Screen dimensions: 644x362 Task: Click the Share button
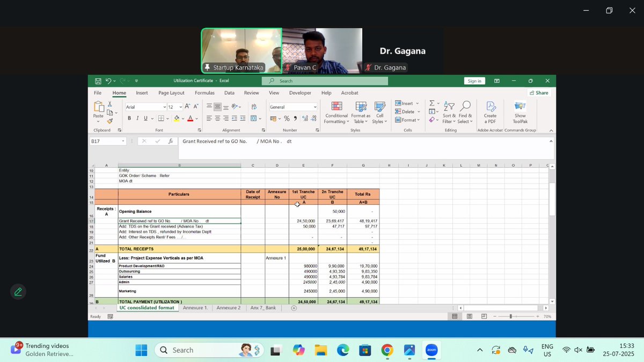pos(539,93)
